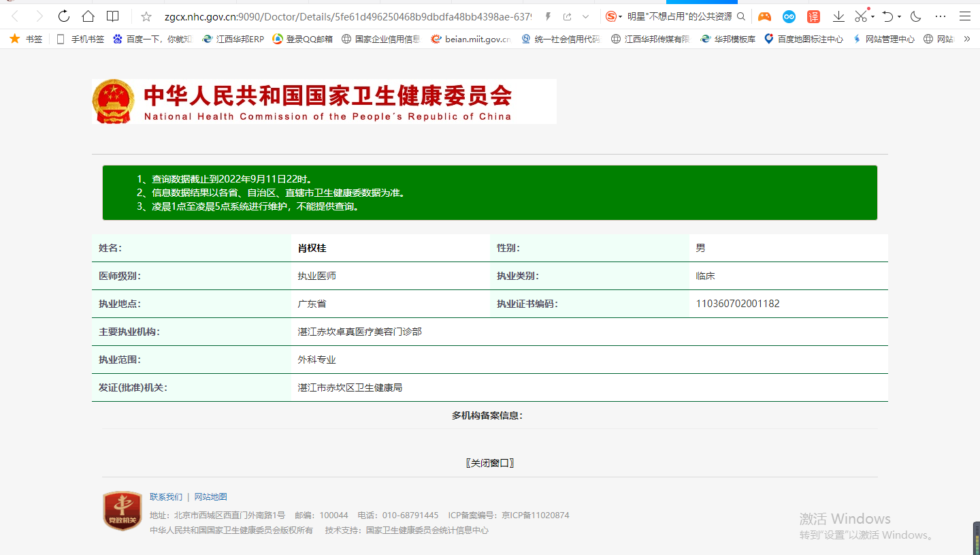Bookmark this page with the star icon
Viewport: 980px width, 555px height.
pyautogui.click(x=146, y=16)
